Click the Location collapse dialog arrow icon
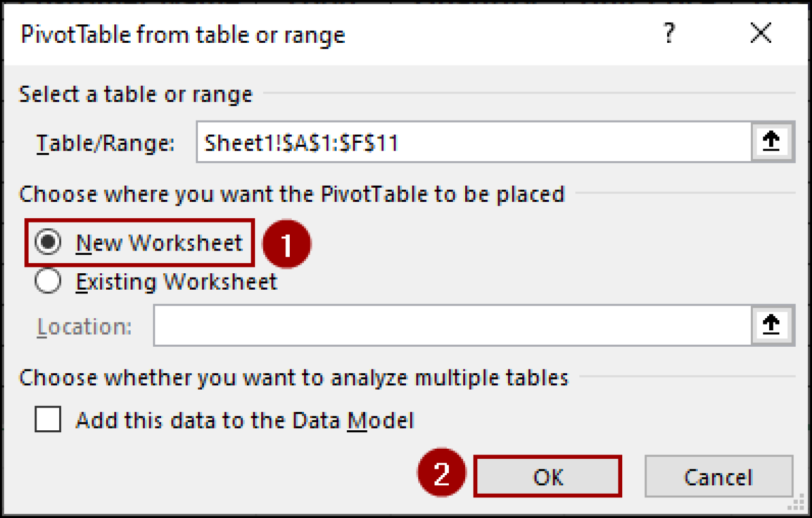 771,325
